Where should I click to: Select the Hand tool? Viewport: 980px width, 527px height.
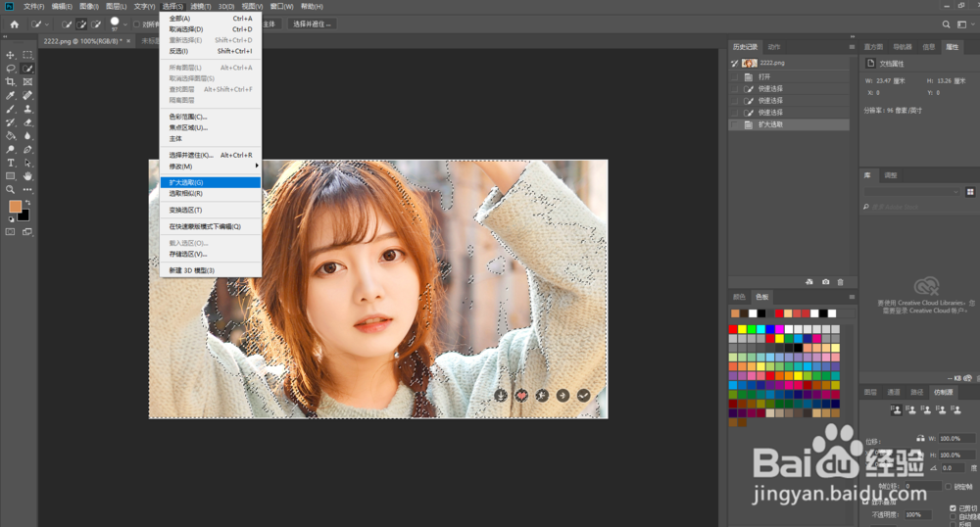coord(27,176)
